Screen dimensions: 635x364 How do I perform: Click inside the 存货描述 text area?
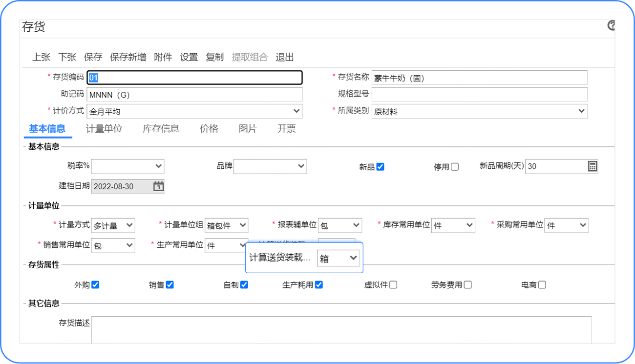point(342,329)
